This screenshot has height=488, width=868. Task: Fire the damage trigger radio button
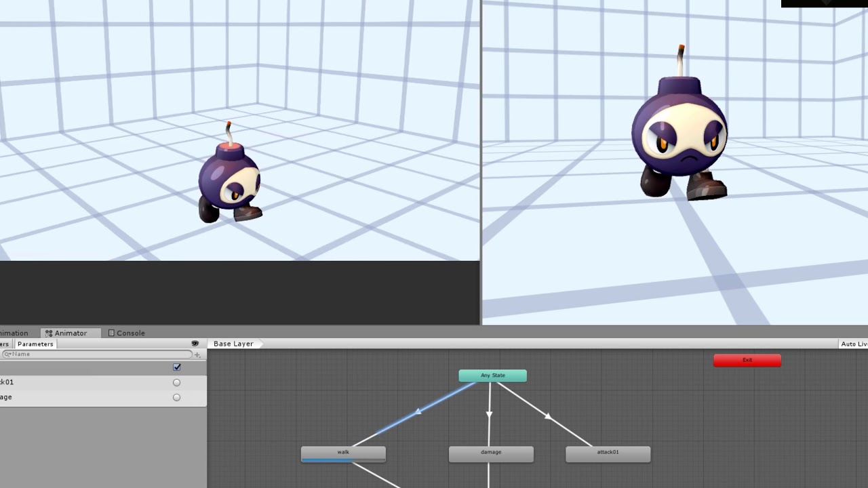[176, 397]
